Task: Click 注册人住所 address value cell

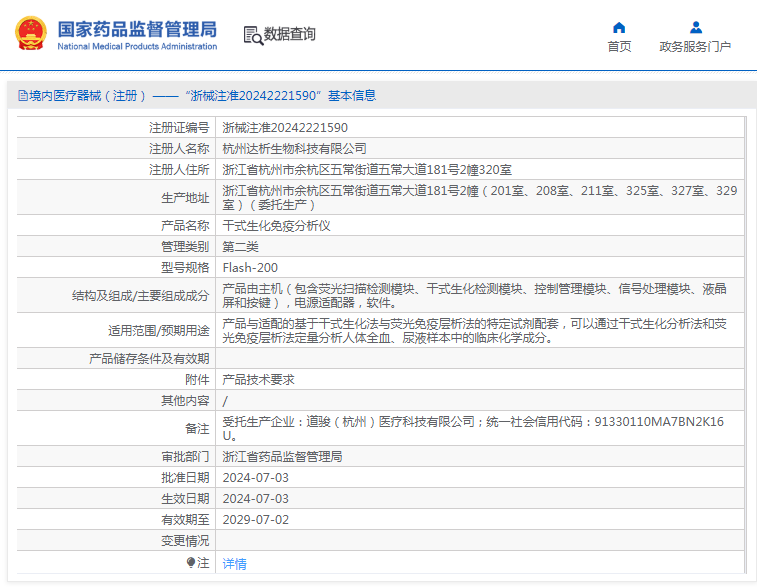Action: (x=479, y=169)
